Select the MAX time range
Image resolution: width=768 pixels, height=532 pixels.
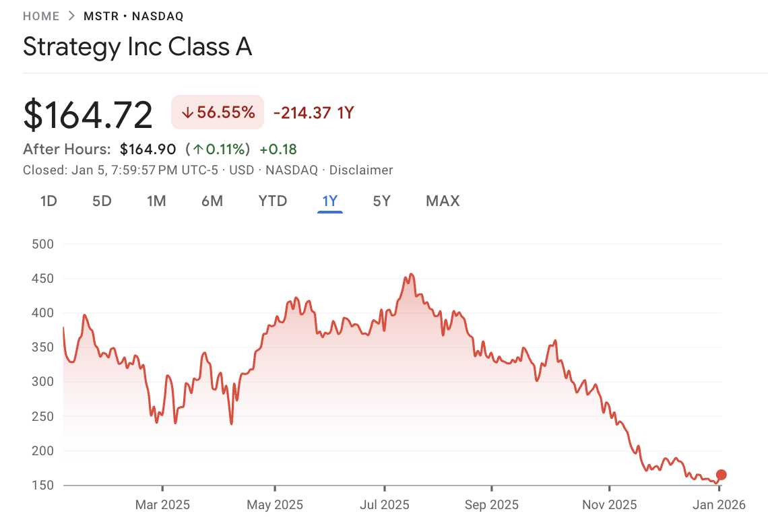coord(443,201)
